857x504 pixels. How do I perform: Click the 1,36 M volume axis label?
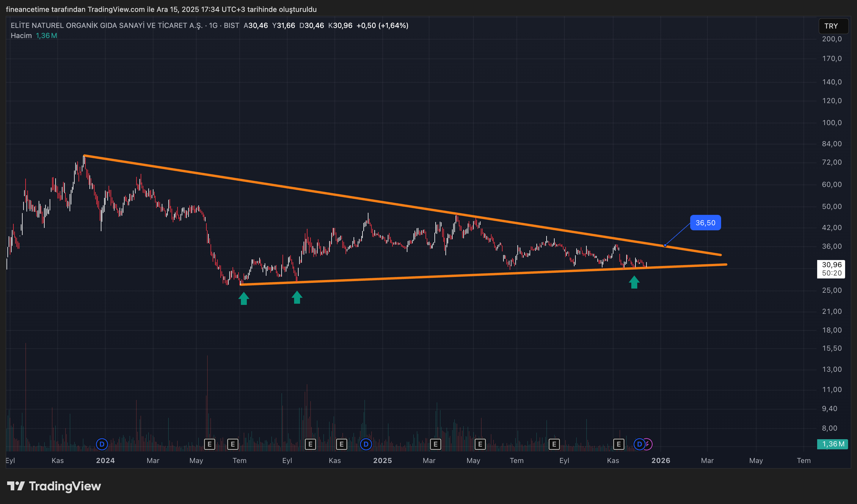click(x=832, y=444)
